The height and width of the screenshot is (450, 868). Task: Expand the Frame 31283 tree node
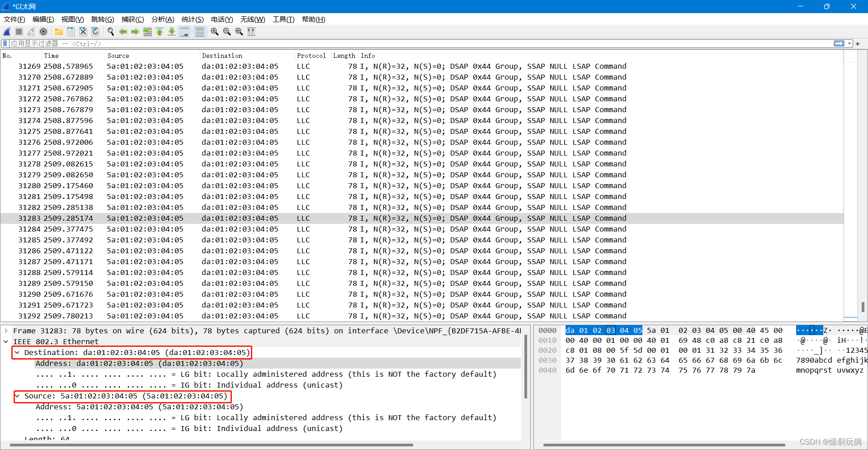pos(6,331)
